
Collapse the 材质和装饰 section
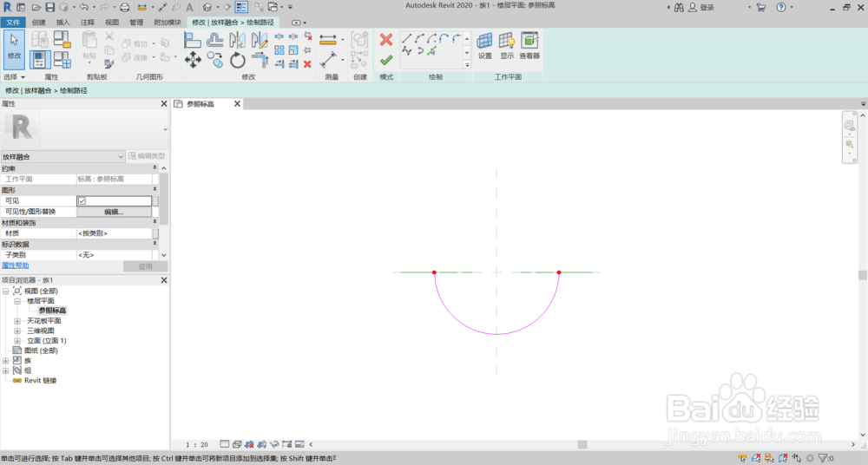click(155, 222)
